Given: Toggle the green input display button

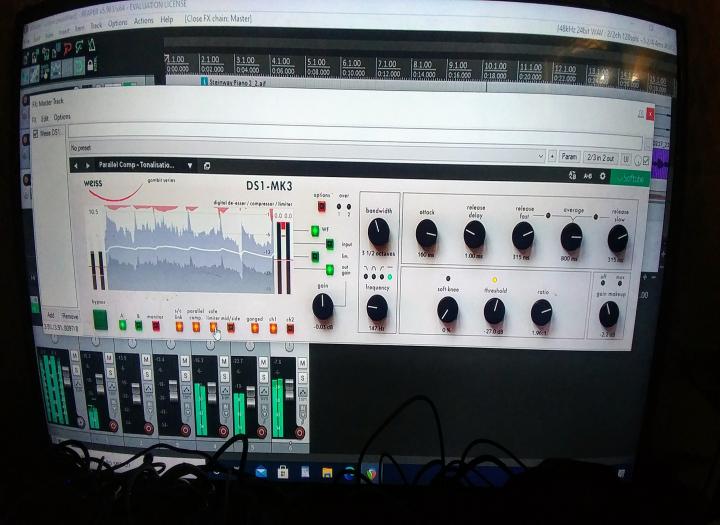Looking at the screenshot, I should 330,244.
